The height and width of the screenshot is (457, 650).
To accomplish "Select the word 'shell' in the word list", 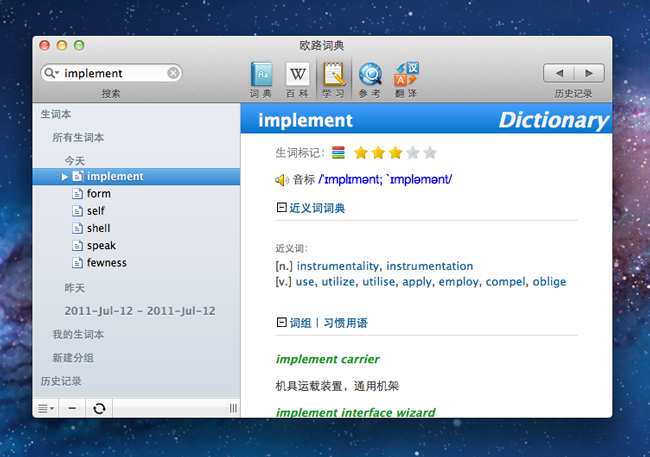I will tap(96, 228).
